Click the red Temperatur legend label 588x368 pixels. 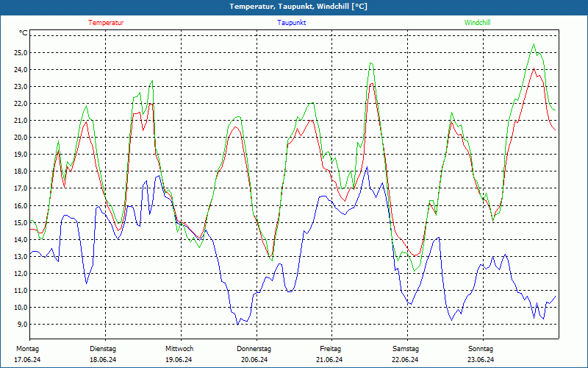click(106, 23)
